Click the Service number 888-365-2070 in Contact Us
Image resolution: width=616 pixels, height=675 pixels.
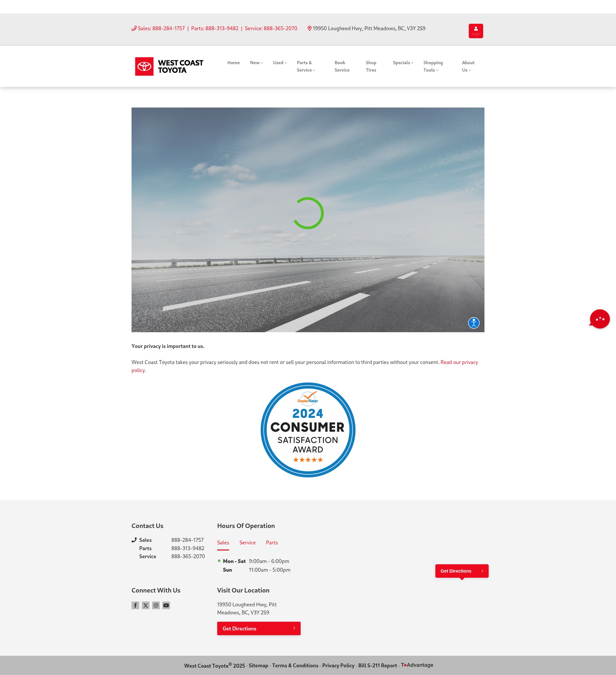click(x=188, y=556)
